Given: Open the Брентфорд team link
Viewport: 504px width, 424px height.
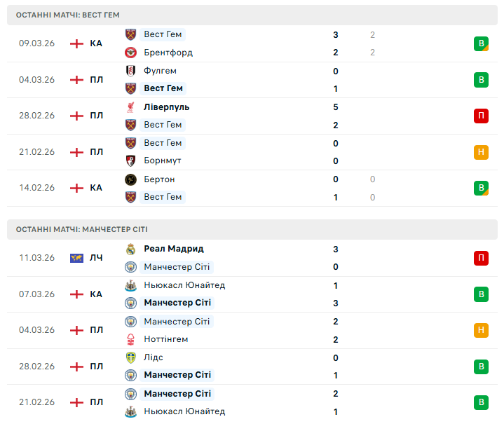Looking at the screenshot, I should 168,53.
